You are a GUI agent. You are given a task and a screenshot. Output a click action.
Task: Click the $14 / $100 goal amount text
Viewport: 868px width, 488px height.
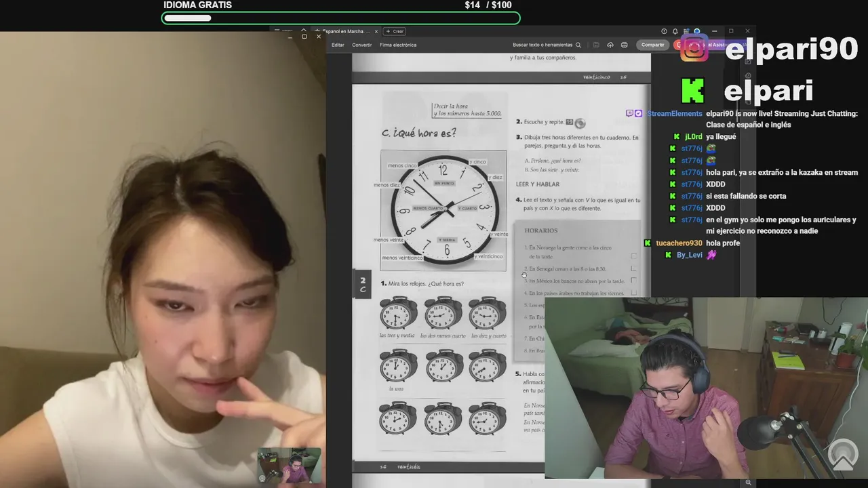click(488, 5)
